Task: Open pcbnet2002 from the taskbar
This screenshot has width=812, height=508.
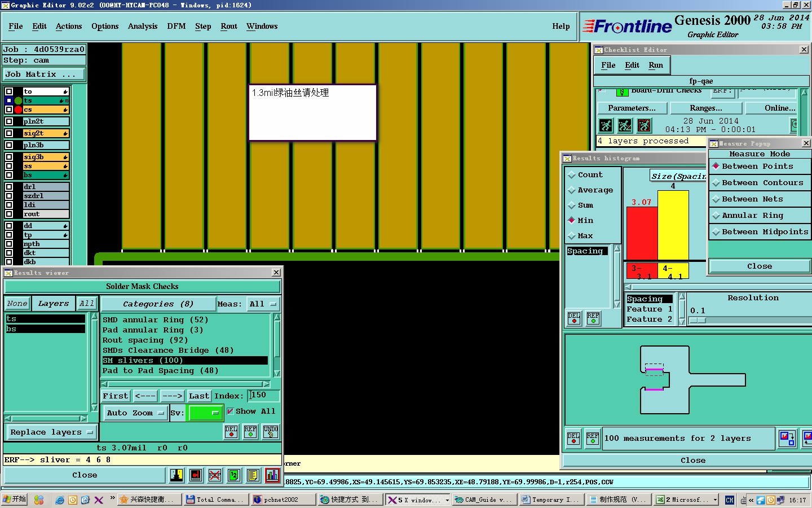Action: point(283,500)
